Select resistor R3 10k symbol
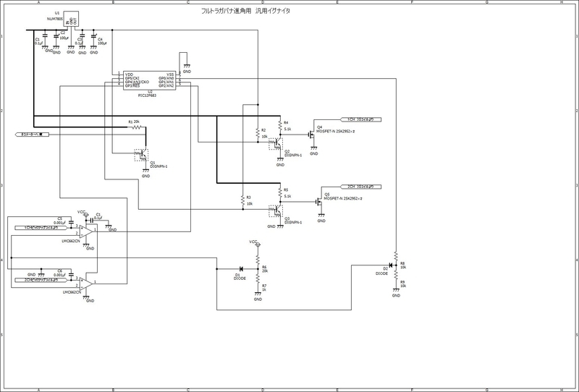This screenshot has height=392, width=579. (x=243, y=201)
